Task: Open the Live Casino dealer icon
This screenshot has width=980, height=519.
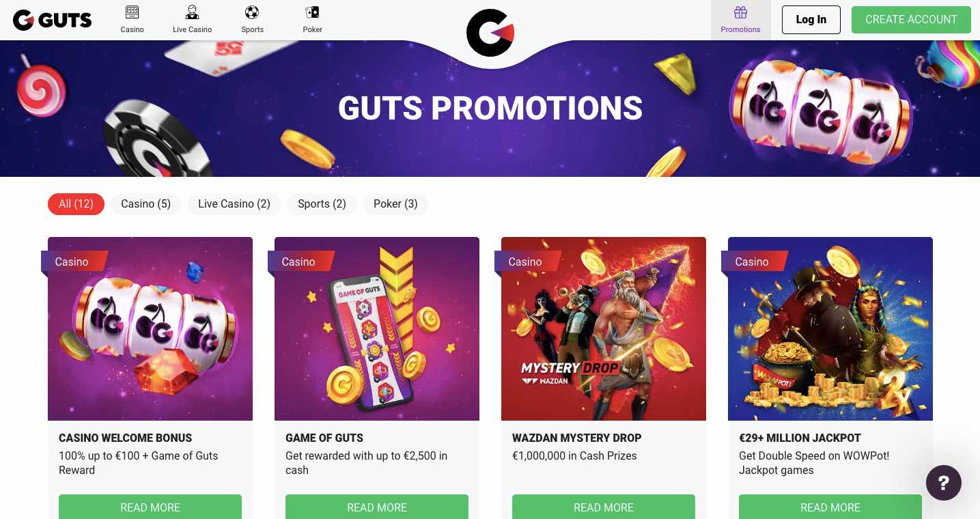Action: click(193, 12)
